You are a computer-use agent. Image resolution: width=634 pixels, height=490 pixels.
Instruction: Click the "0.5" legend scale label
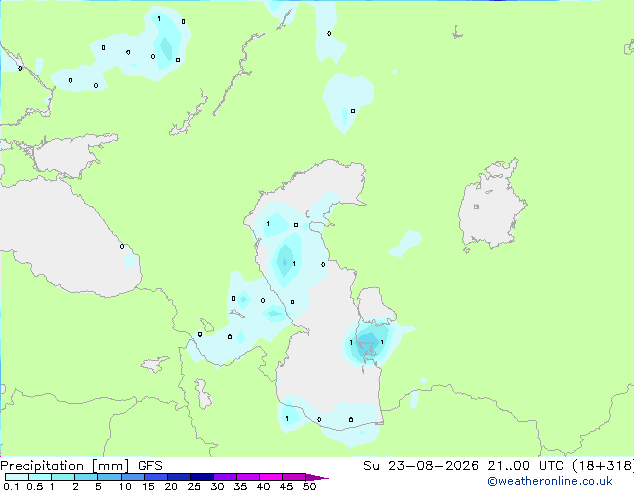[35, 486]
